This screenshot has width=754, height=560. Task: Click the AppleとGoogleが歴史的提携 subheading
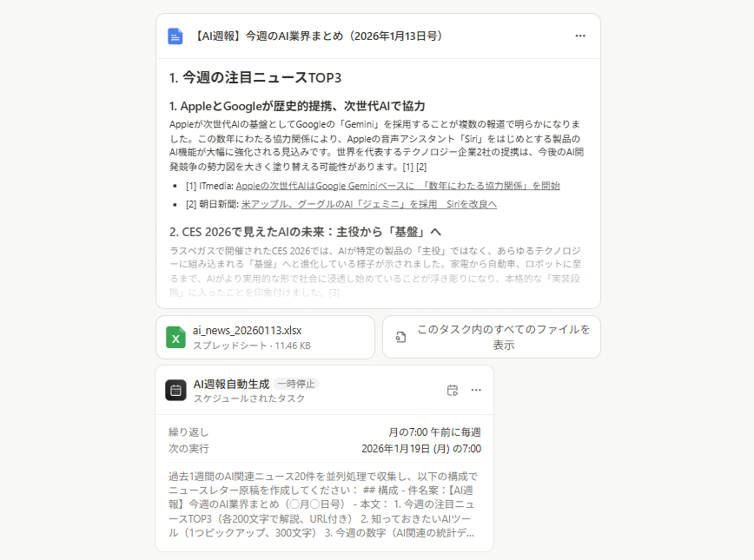297,106
